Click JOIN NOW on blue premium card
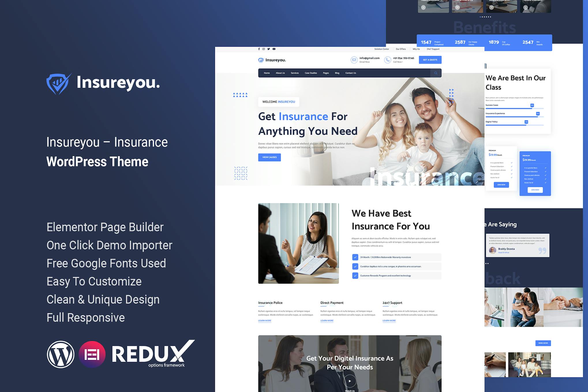588x392 pixels. 535,190
